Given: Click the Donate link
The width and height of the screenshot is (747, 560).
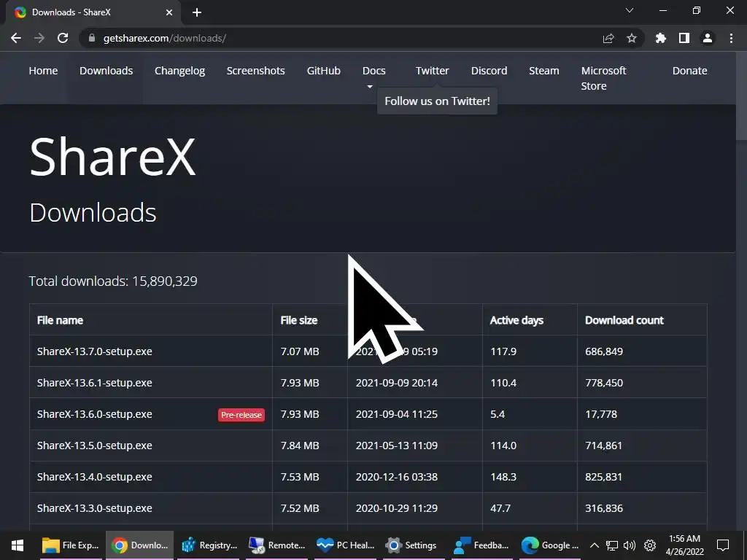Looking at the screenshot, I should [690, 71].
